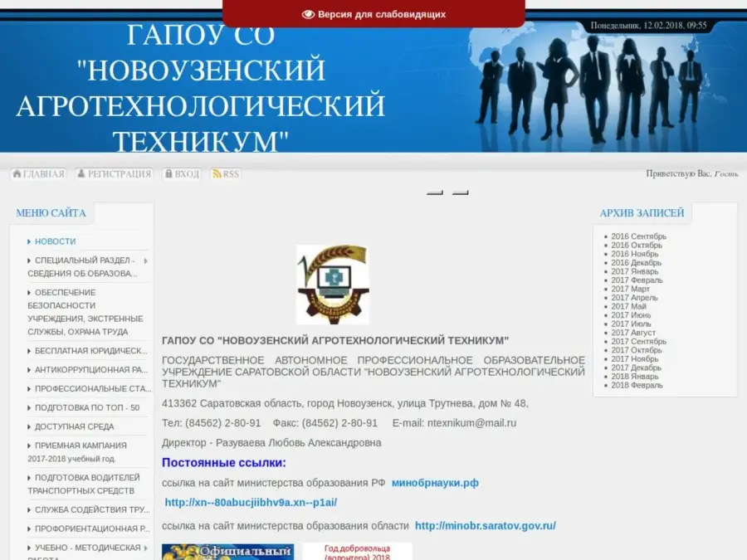
Task: Open archive for 2018 Февраль
Action: pos(637,385)
